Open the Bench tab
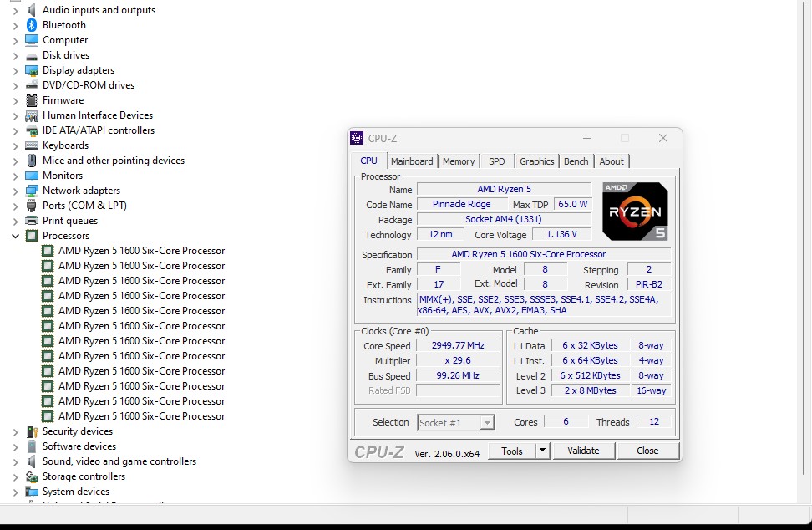The image size is (812, 530). point(576,161)
